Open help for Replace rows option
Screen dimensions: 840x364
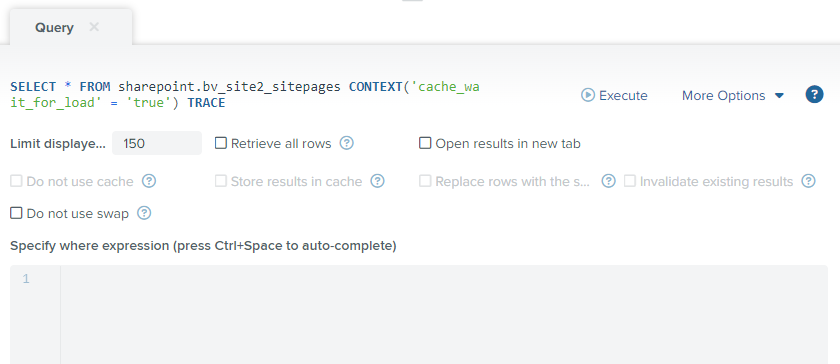point(608,181)
